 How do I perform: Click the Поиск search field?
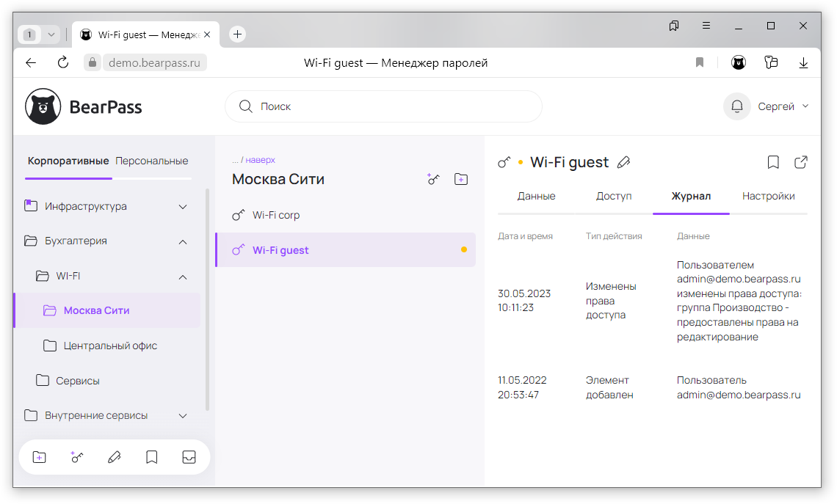[x=389, y=106]
